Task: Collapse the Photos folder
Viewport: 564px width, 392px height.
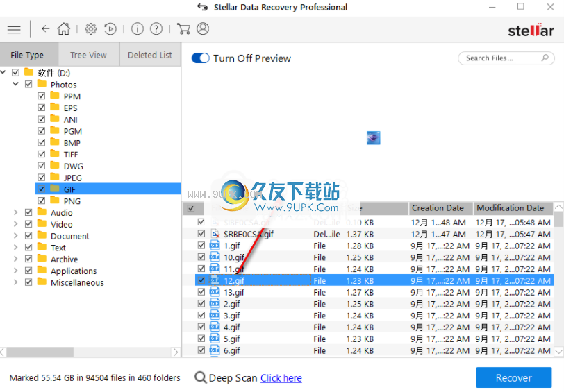Action: [15, 84]
